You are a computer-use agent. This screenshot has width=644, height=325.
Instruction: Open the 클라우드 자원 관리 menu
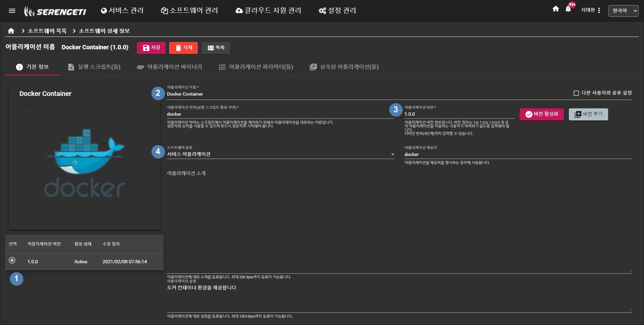(268, 11)
